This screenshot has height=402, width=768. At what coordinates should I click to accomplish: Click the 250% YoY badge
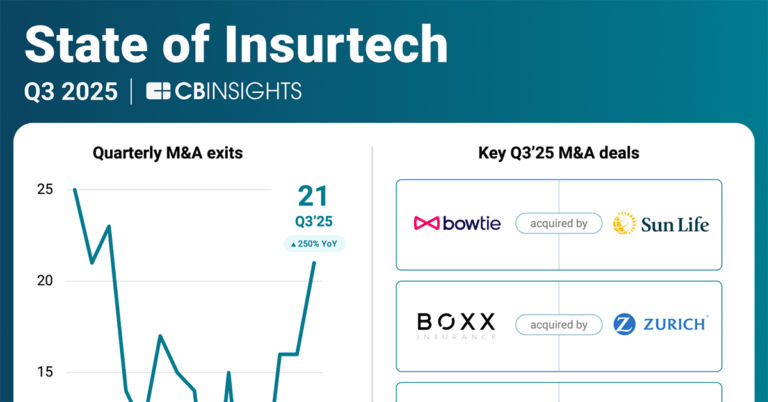click(313, 244)
